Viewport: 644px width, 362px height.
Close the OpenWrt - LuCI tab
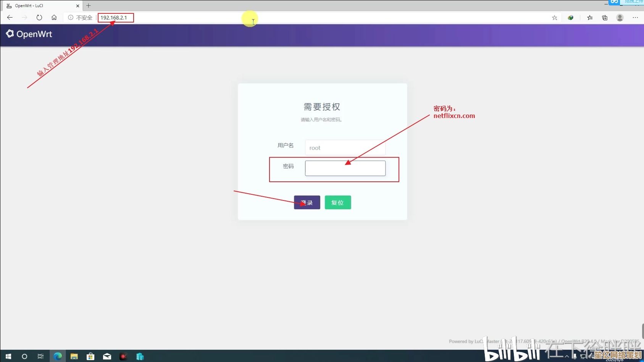pyautogui.click(x=78, y=6)
